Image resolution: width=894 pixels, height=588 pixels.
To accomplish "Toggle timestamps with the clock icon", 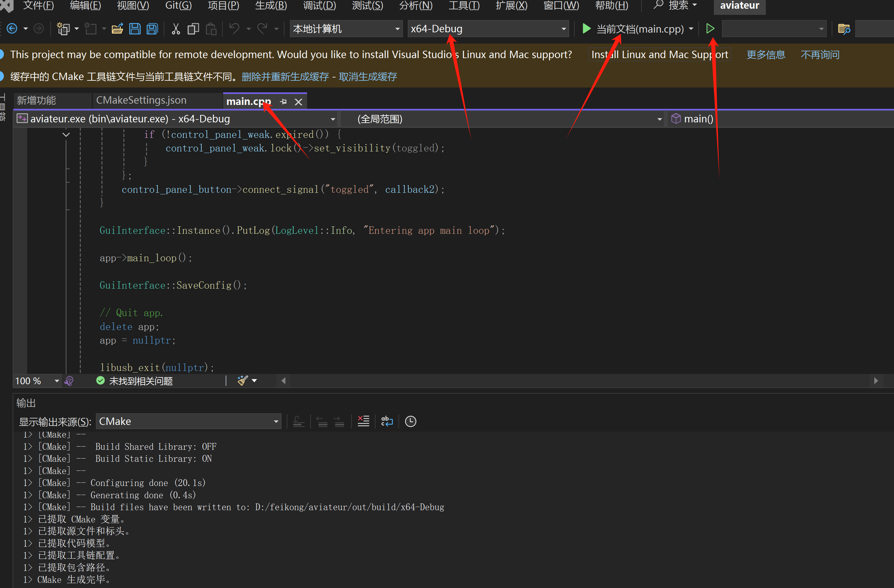I will coord(411,421).
